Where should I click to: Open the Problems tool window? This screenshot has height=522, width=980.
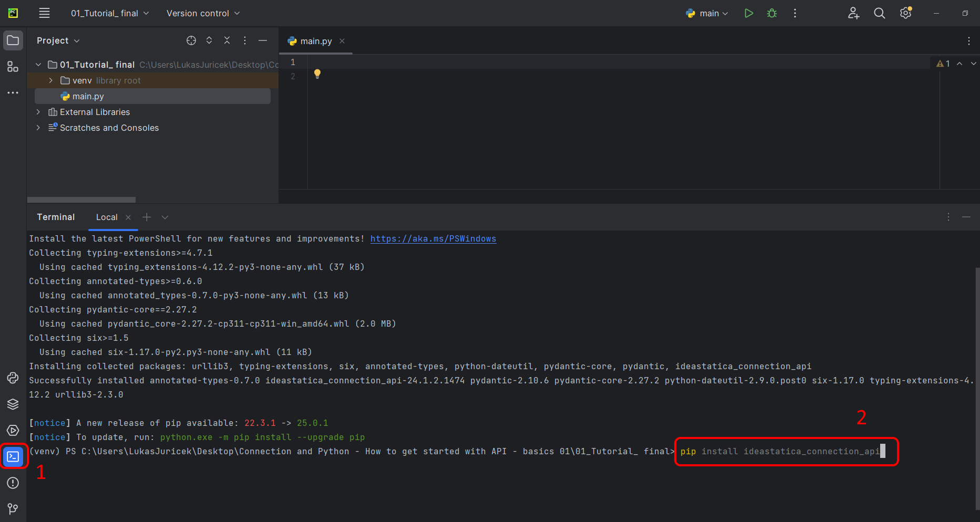[13, 483]
